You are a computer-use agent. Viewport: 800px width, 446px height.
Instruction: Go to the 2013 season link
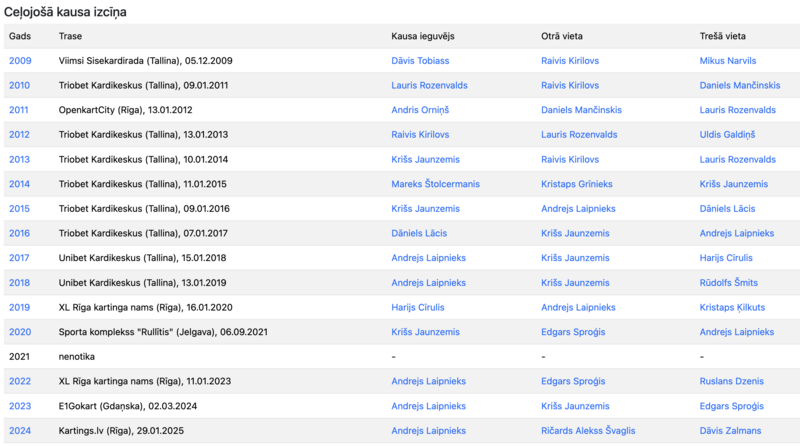click(19, 159)
